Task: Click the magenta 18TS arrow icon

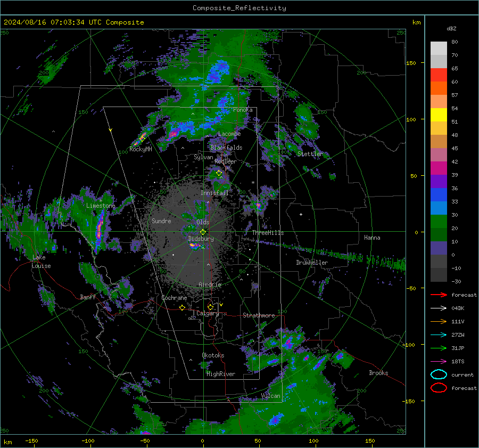Action: (x=439, y=362)
